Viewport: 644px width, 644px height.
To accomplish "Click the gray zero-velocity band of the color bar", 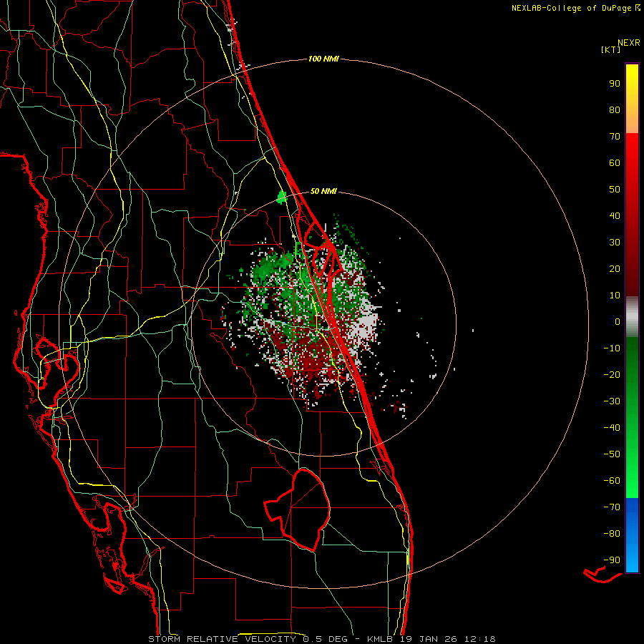I will [632, 317].
